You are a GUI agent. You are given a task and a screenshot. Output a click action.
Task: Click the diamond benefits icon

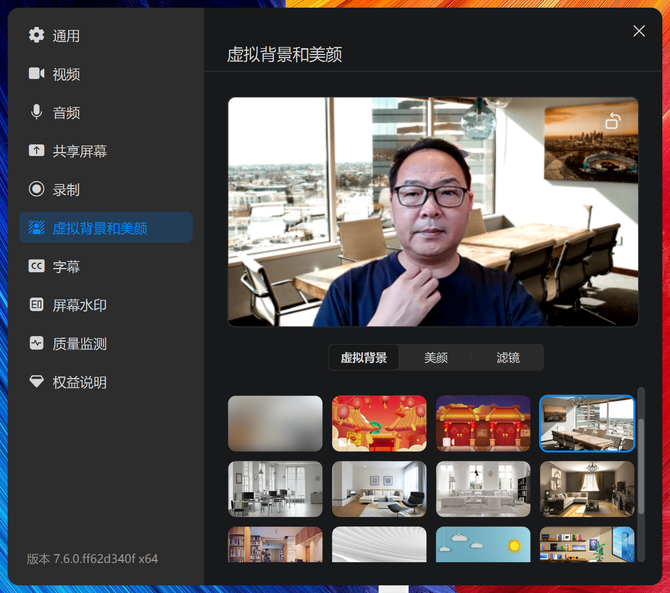coord(36,381)
